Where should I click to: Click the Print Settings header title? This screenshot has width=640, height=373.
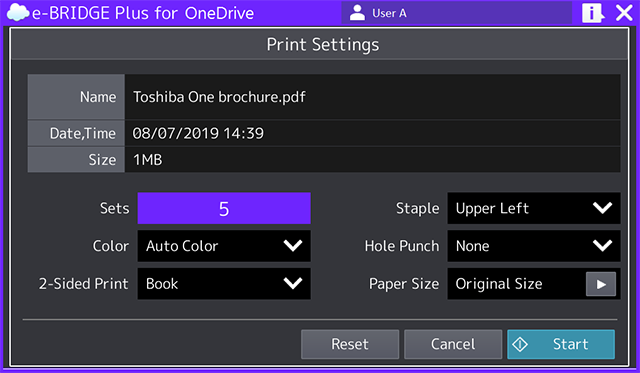click(323, 44)
